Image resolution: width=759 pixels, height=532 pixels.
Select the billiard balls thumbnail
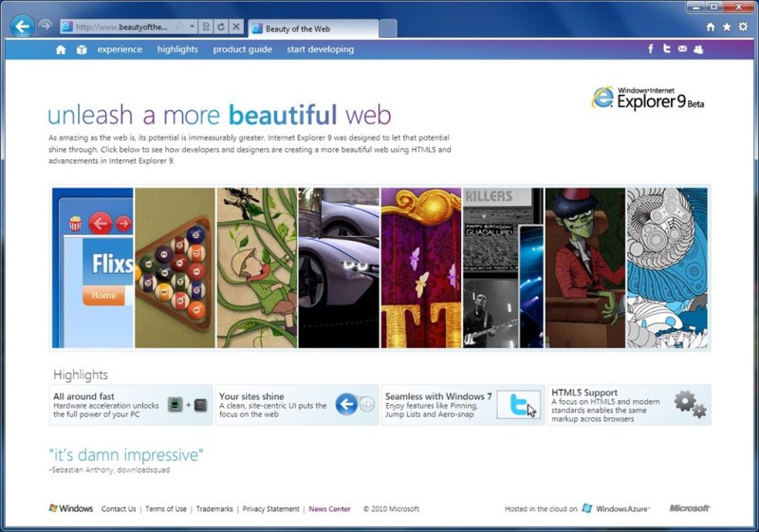coord(175,268)
